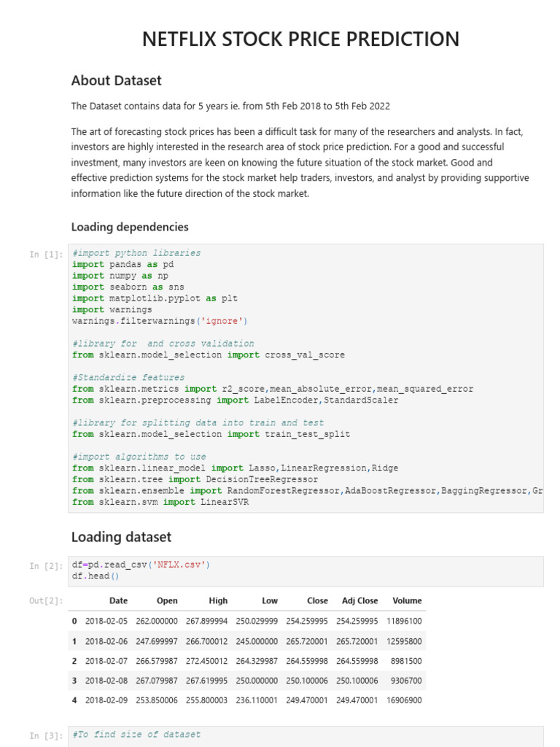Click the Date column header
Image resolution: width=560 pixels, height=747 pixels.
[119, 601]
